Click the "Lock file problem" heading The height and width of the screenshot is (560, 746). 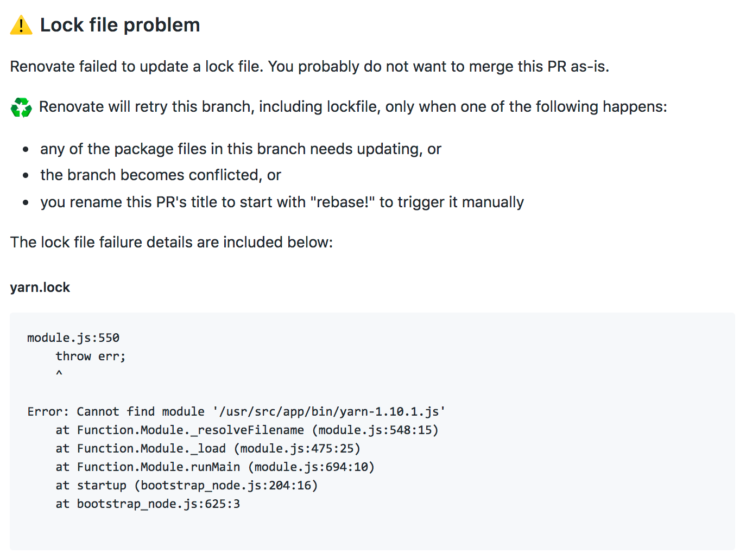(120, 25)
